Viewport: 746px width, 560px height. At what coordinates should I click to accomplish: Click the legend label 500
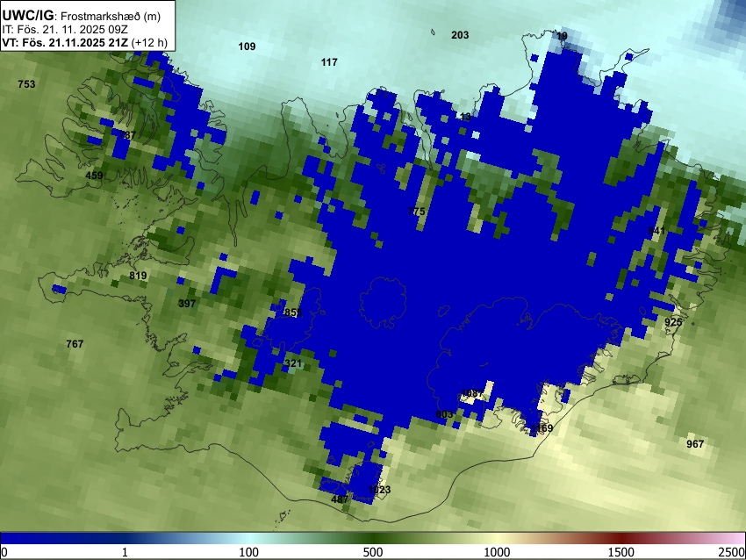[373, 553]
